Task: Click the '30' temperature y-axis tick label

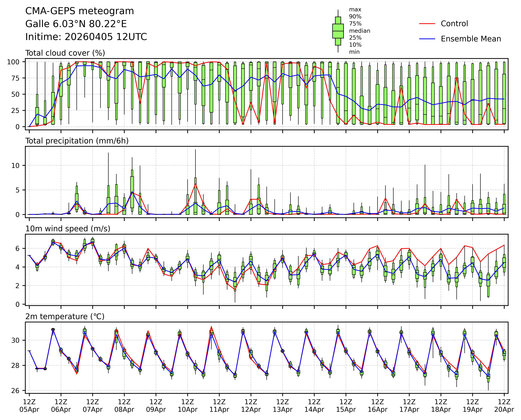Action: click(x=15, y=340)
